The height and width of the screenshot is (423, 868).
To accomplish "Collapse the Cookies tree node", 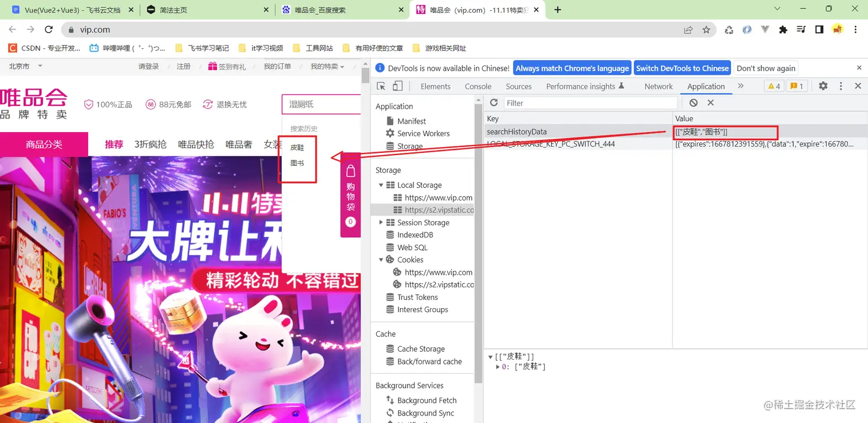I will [381, 260].
